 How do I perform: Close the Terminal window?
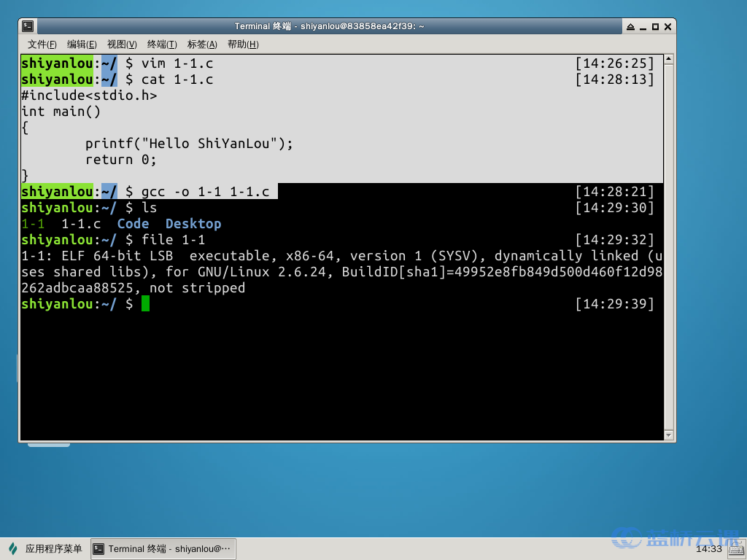click(668, 27)
